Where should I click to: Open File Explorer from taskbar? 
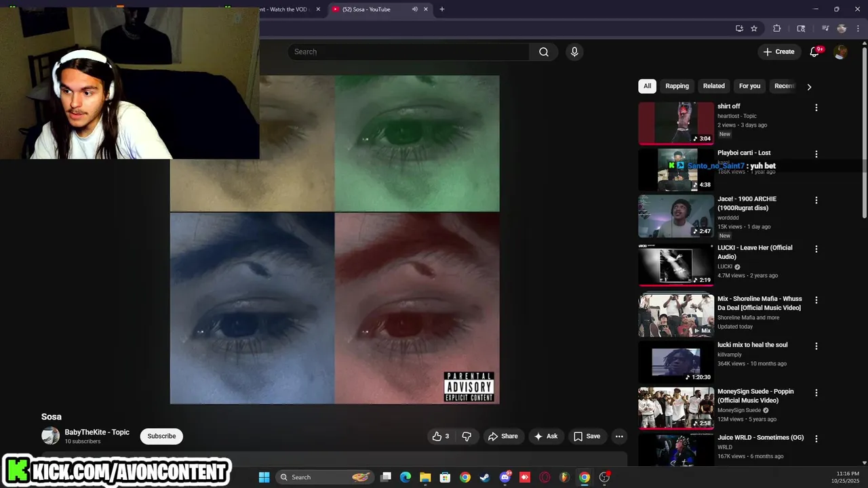coord(425,477)
